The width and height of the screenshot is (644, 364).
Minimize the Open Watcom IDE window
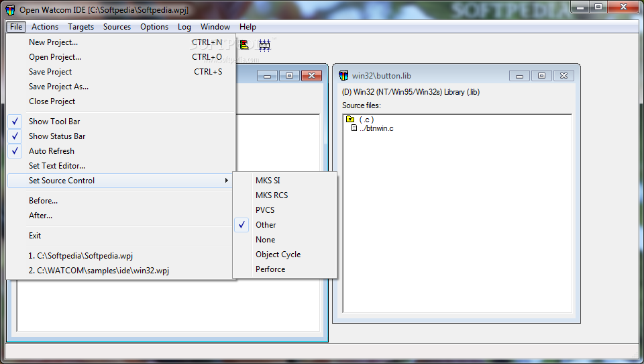click(x=580, y=7)
